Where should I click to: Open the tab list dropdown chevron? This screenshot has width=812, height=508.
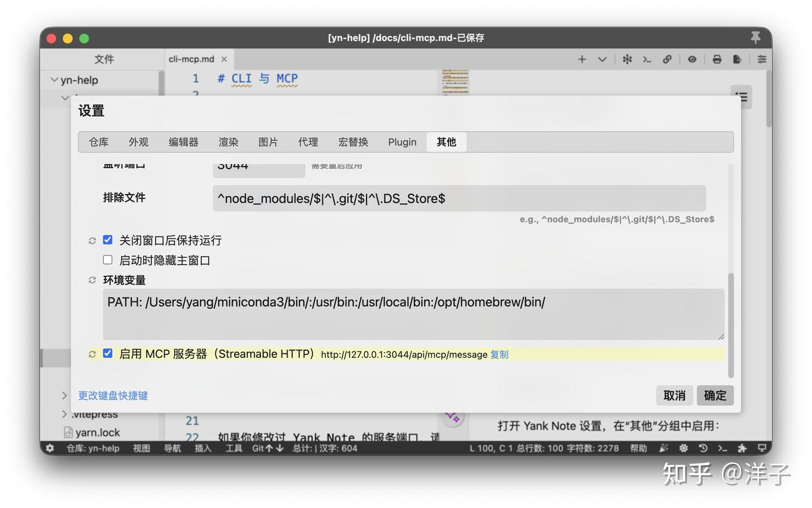[602, 59]
